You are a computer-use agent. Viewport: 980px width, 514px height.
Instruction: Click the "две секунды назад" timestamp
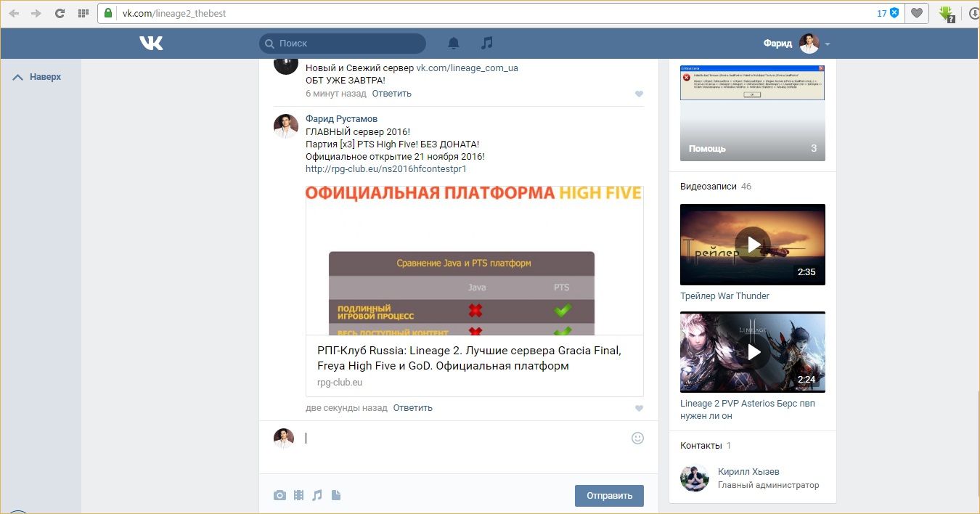click(346, 408)
